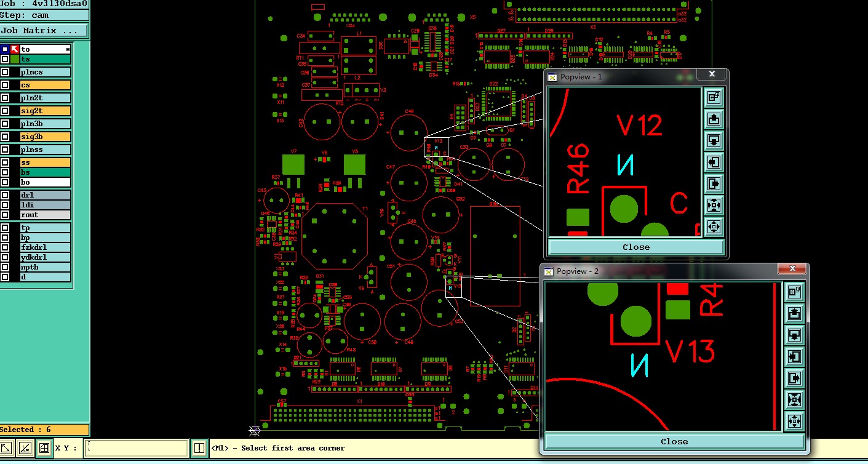
Task: Click small grid marker on 'to' row
Action: click(68, 49)
